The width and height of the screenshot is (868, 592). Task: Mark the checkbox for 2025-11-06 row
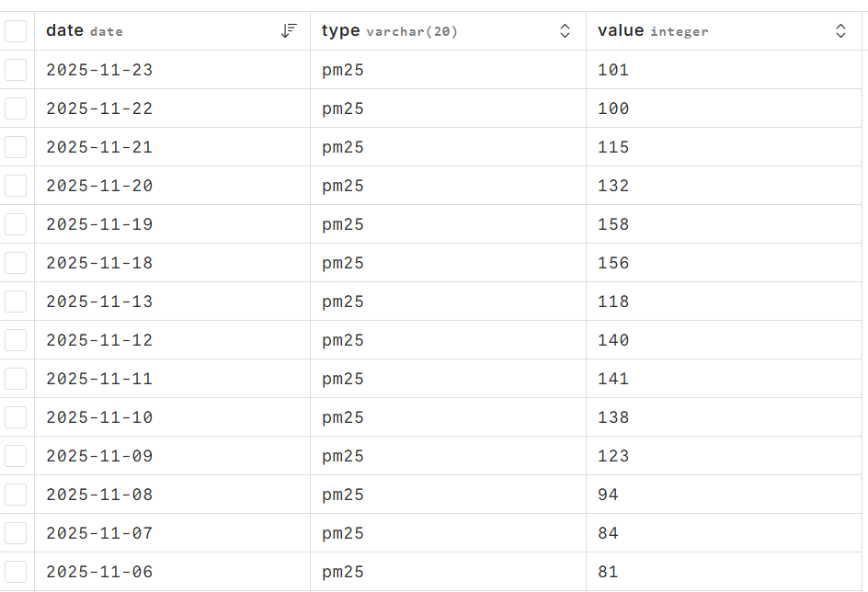pos(16,572)
